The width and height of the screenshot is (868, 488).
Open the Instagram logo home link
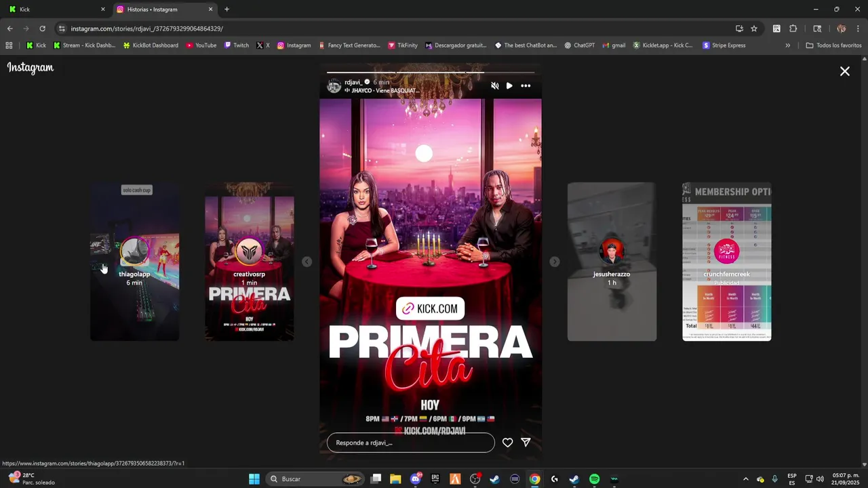31,68
